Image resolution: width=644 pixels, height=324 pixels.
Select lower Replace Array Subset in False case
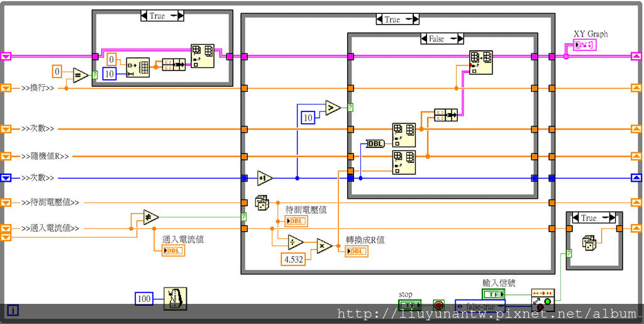click(x=404, y=162)
